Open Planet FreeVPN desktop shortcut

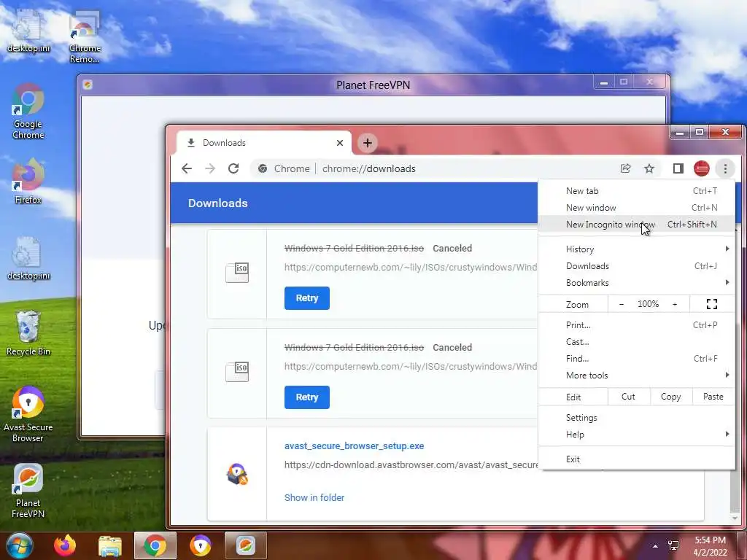pos(28,491)
